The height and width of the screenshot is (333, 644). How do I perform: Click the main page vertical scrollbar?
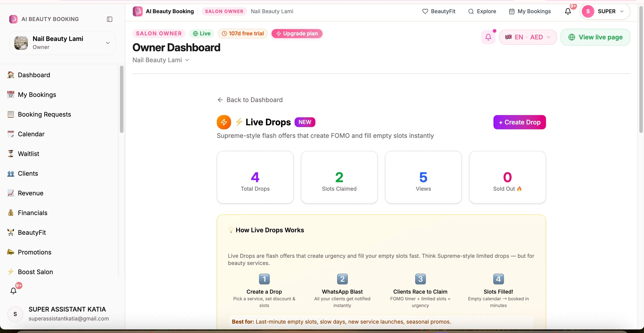[x=641, y=69]
